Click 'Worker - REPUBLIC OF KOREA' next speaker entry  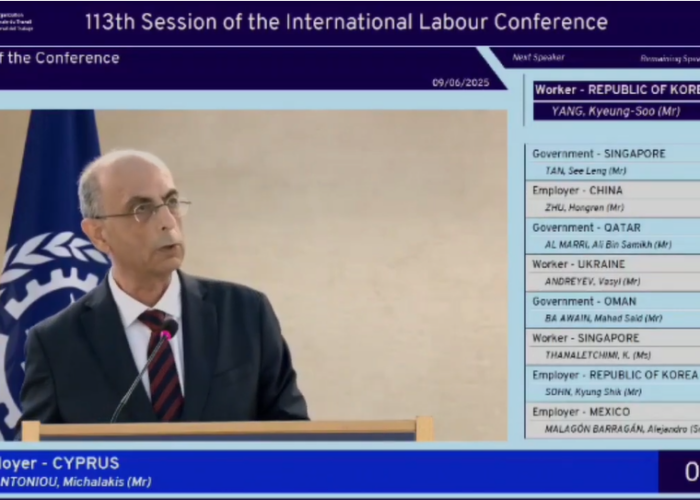[x=617, y=90]
